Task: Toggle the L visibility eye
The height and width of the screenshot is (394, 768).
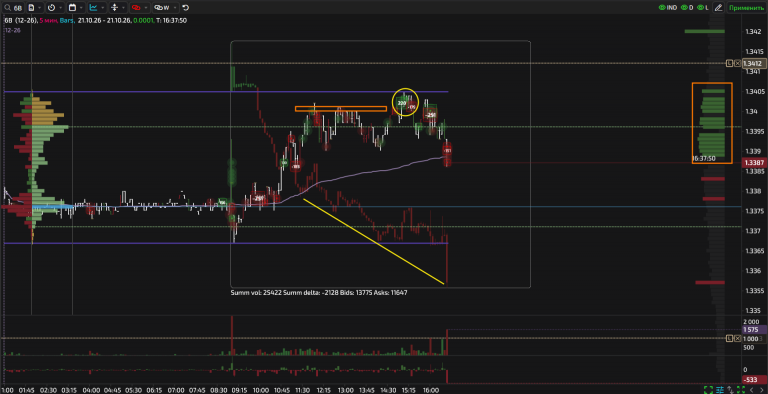Action: (x=700, y=7)
